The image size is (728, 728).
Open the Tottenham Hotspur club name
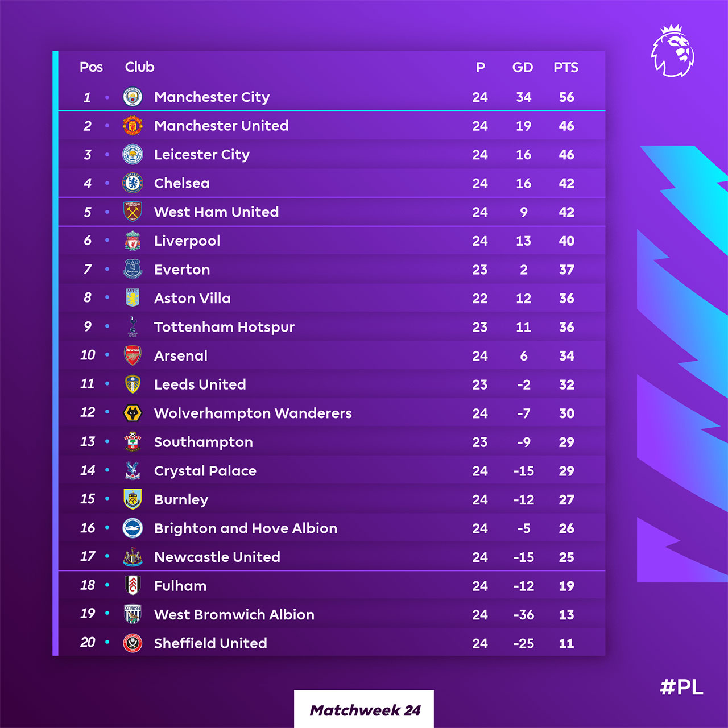coord(224,328)
